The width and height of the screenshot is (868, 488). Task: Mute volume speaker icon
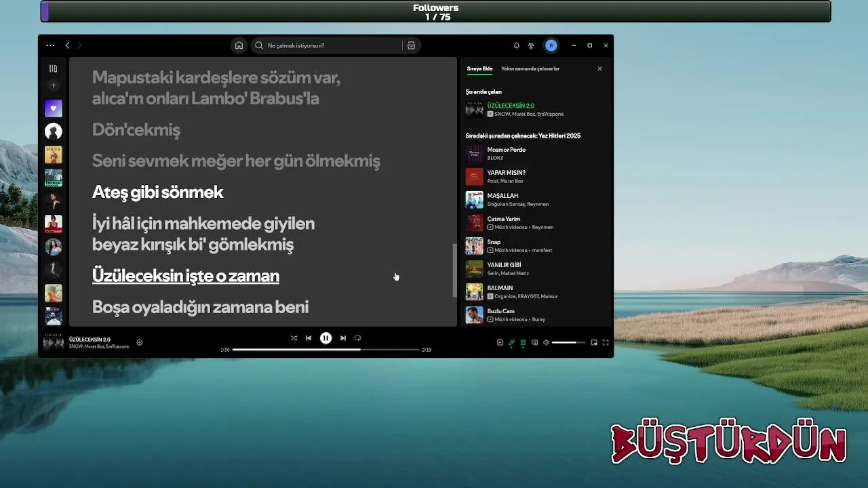point(546,342)
